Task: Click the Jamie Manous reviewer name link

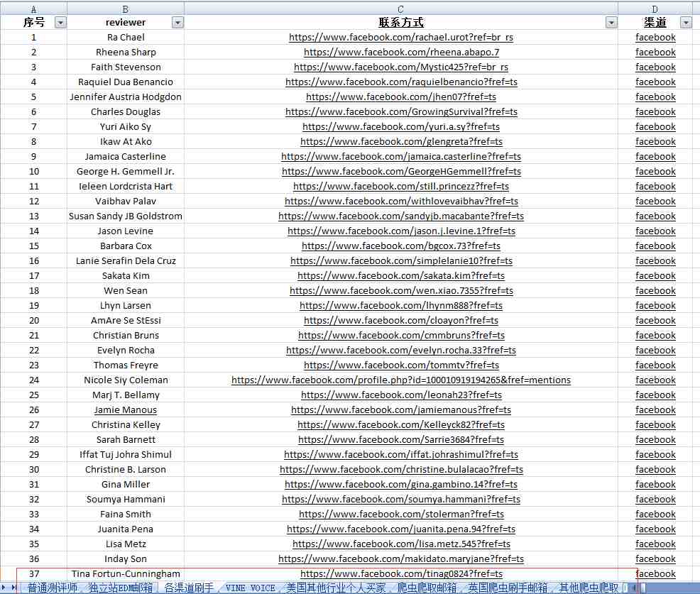Action: tap(126, 409)
